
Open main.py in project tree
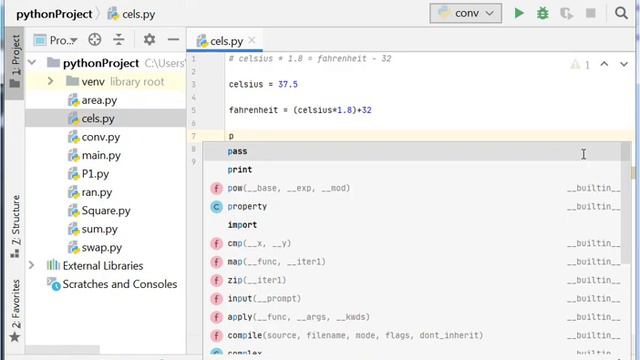101,156
